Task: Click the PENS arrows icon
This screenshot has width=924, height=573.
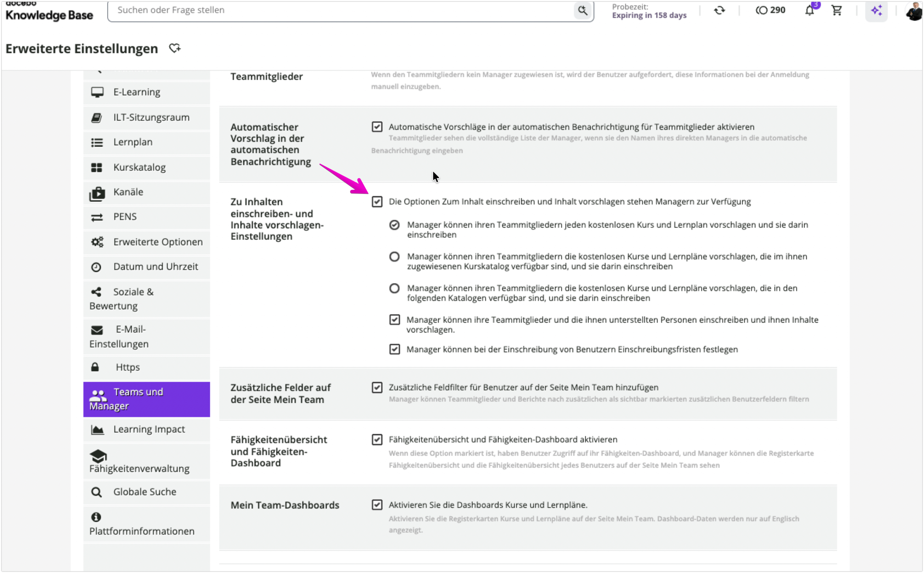Action: click(97, 217)
